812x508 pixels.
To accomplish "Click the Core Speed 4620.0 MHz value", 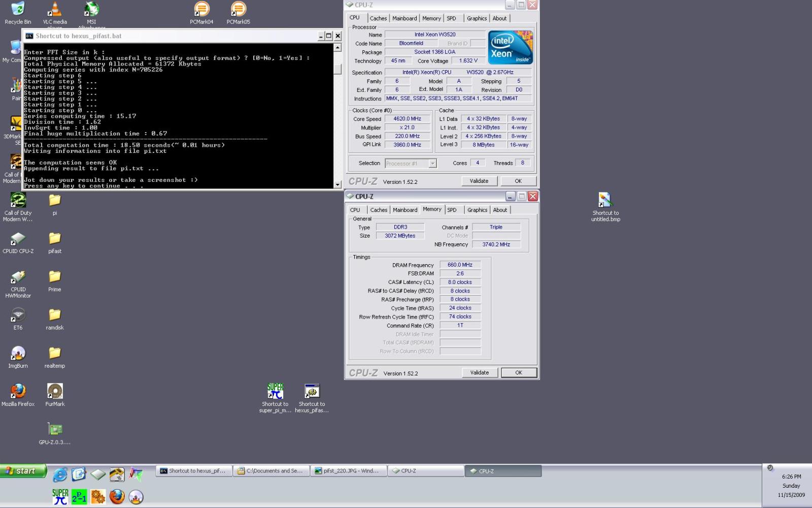I will 408,119.
